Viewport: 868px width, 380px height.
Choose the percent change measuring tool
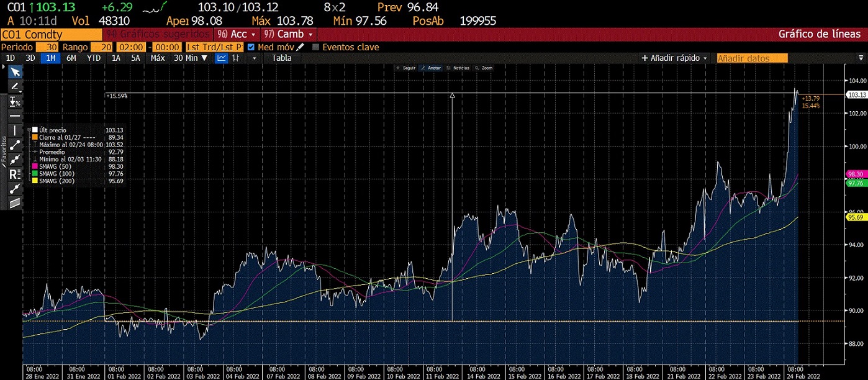pos(15,102)
